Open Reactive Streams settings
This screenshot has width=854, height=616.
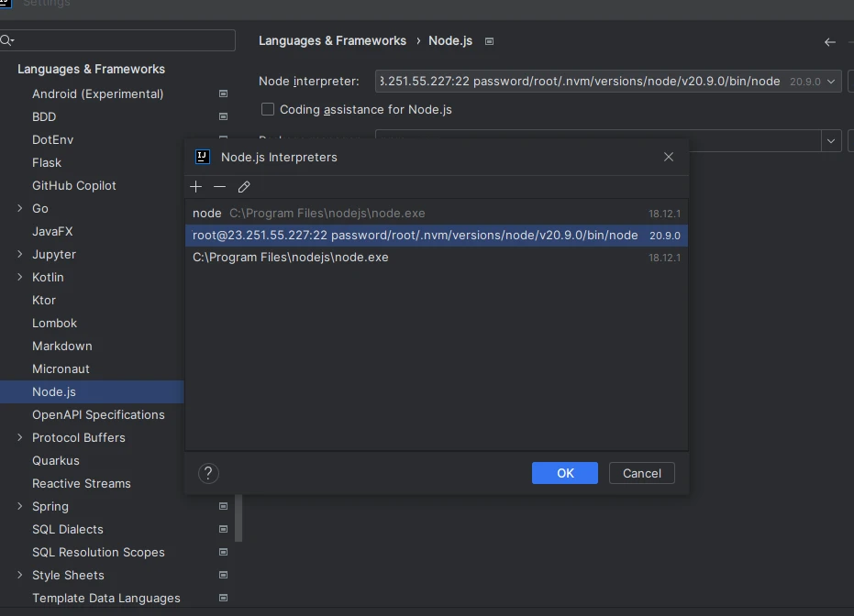[81, 483]
